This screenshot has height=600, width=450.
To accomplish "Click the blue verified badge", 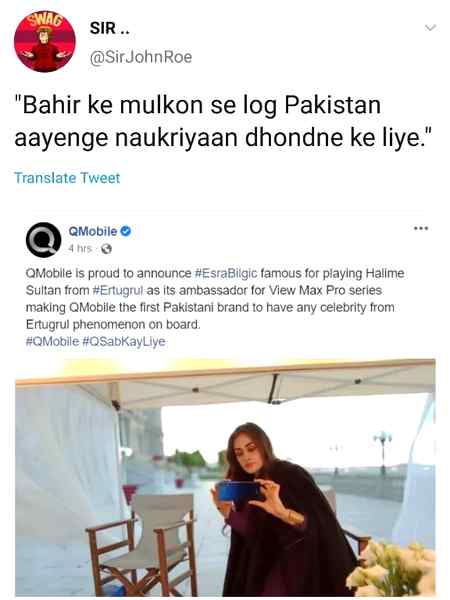I will [x=126, y=231].
